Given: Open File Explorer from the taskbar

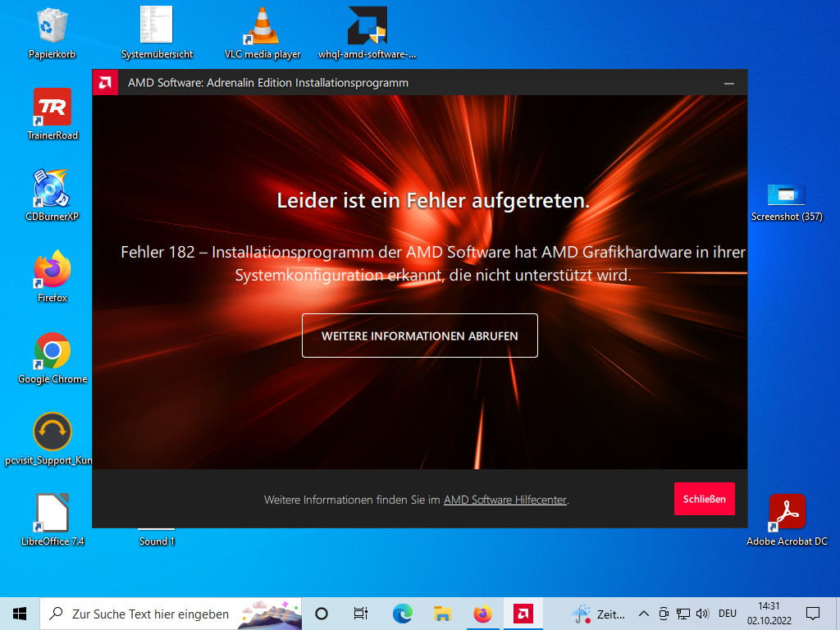Looking at the screenshot, I should click(442, 614).
